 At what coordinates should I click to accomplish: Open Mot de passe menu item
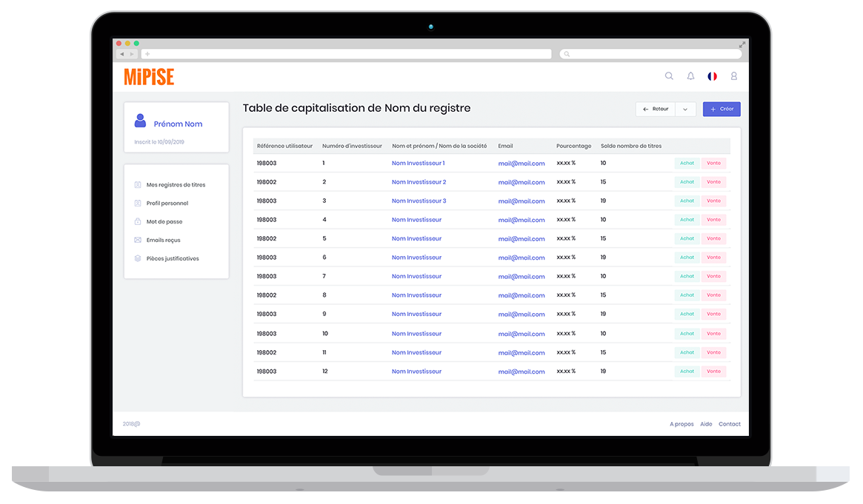[x=164, y=221]
